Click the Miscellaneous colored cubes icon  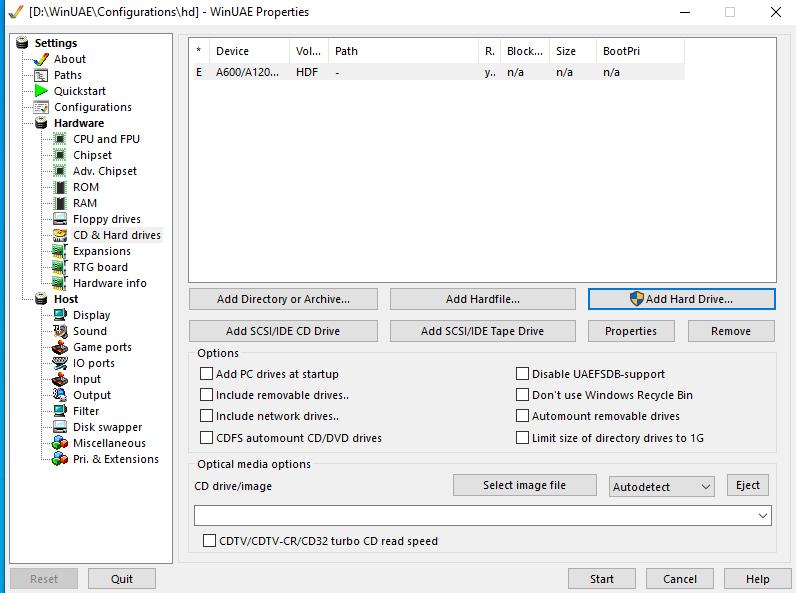coord(60,443)
